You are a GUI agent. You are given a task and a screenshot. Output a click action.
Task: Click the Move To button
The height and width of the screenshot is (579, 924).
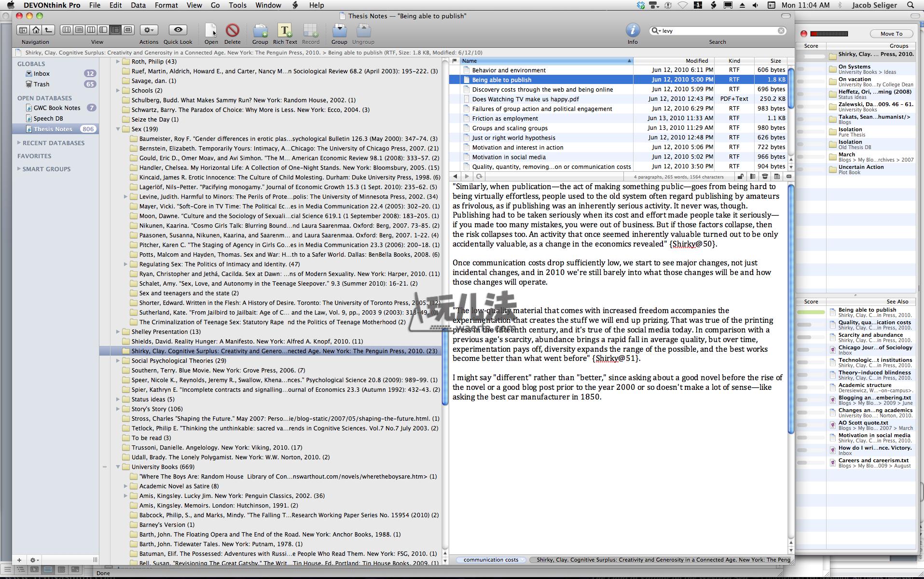[x=891, y=34]
